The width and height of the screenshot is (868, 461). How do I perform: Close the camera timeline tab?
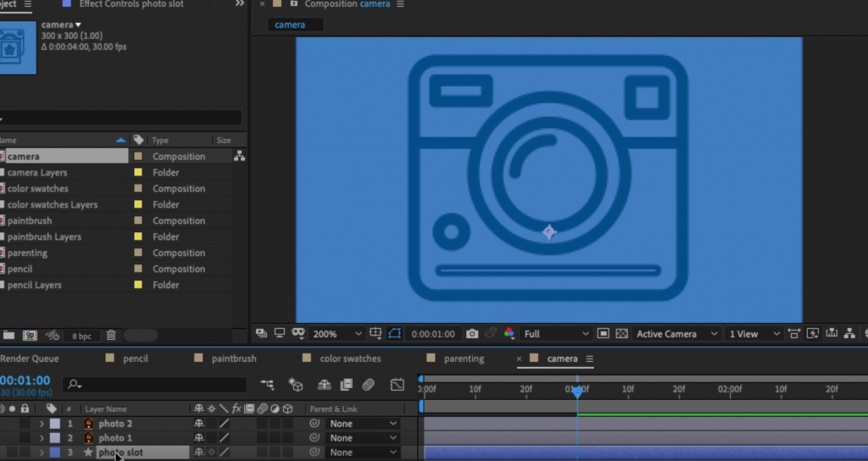point(519,358)
